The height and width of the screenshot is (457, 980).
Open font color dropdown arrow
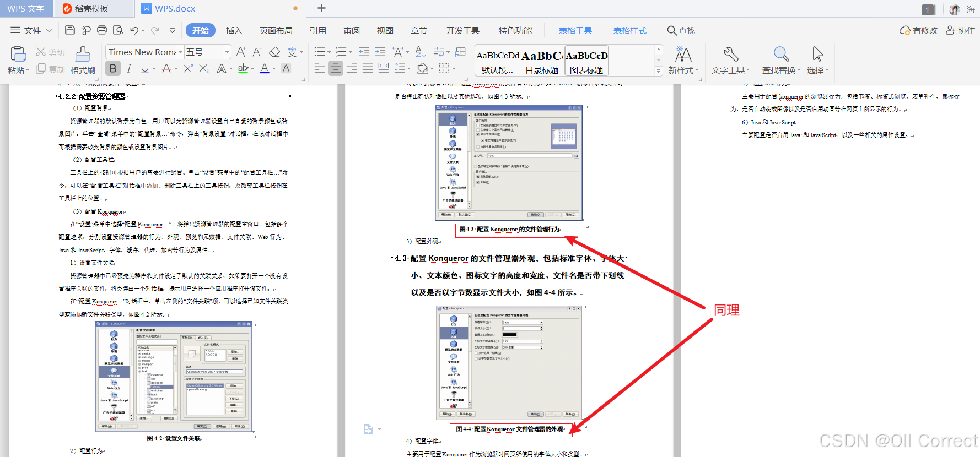(274, 68)
